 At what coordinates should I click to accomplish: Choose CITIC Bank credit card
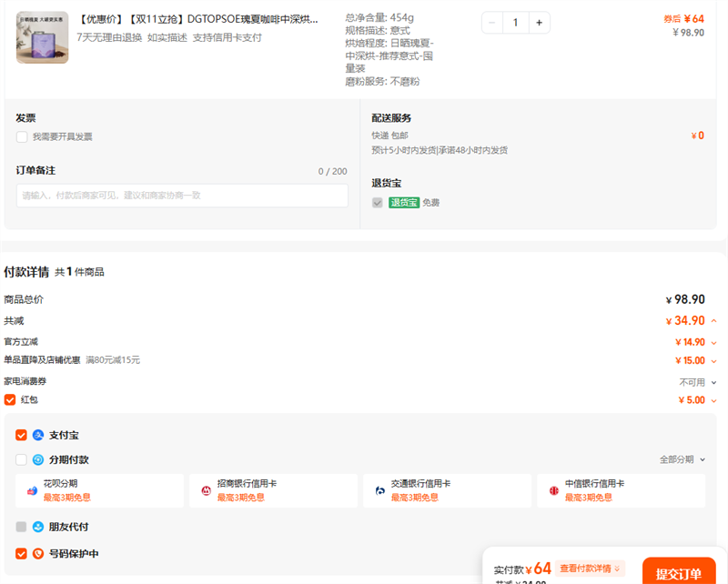click(x=621, y=490)
